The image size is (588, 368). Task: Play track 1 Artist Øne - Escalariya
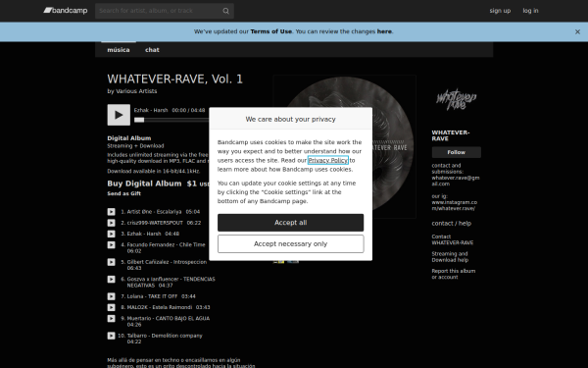tap(112, 212)
